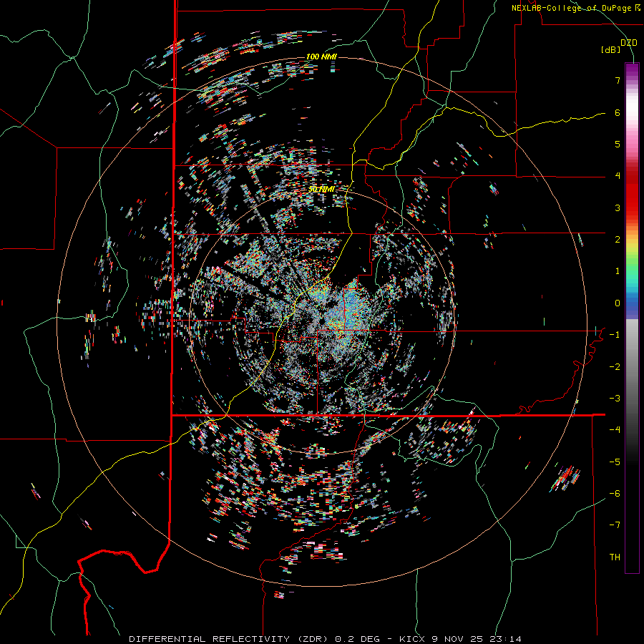Click the DZD label above the color scale
644x644 pixels.
(628, 43)
